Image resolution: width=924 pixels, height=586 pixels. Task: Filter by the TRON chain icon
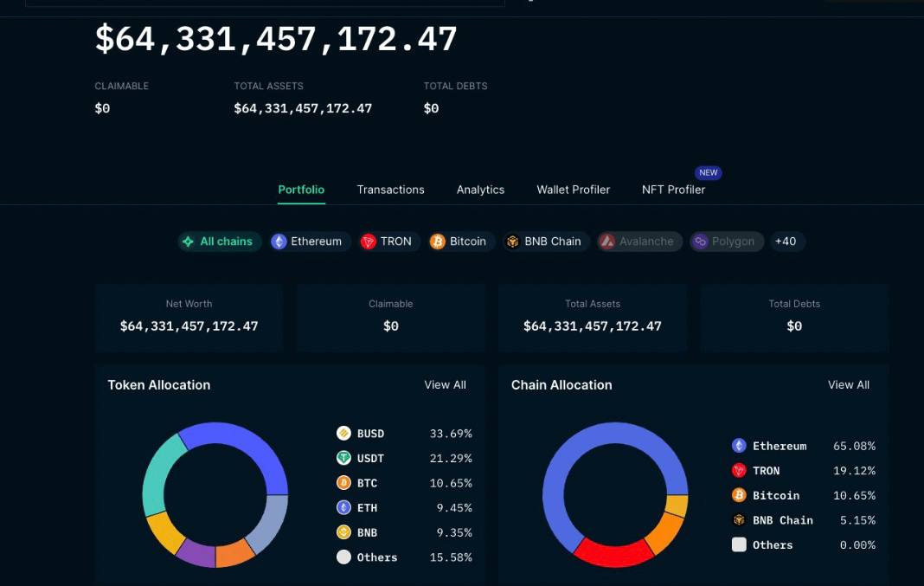pos(369,241)
